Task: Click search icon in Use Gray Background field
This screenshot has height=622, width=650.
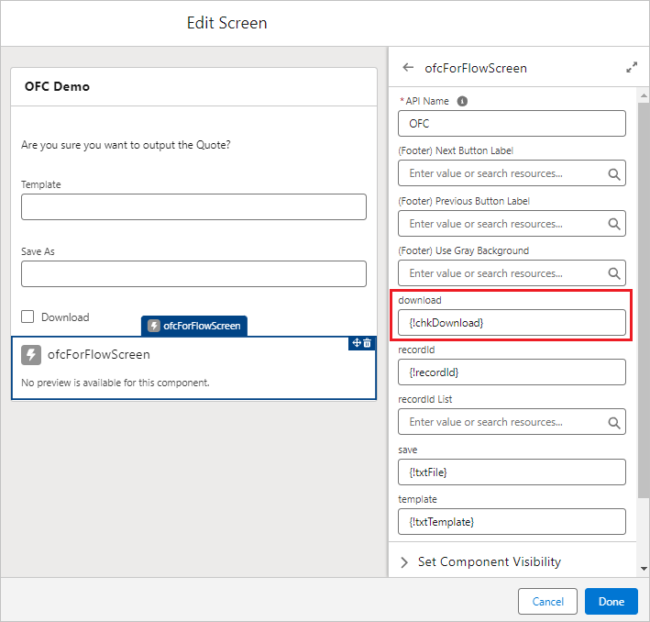Action: pos(614,274)
